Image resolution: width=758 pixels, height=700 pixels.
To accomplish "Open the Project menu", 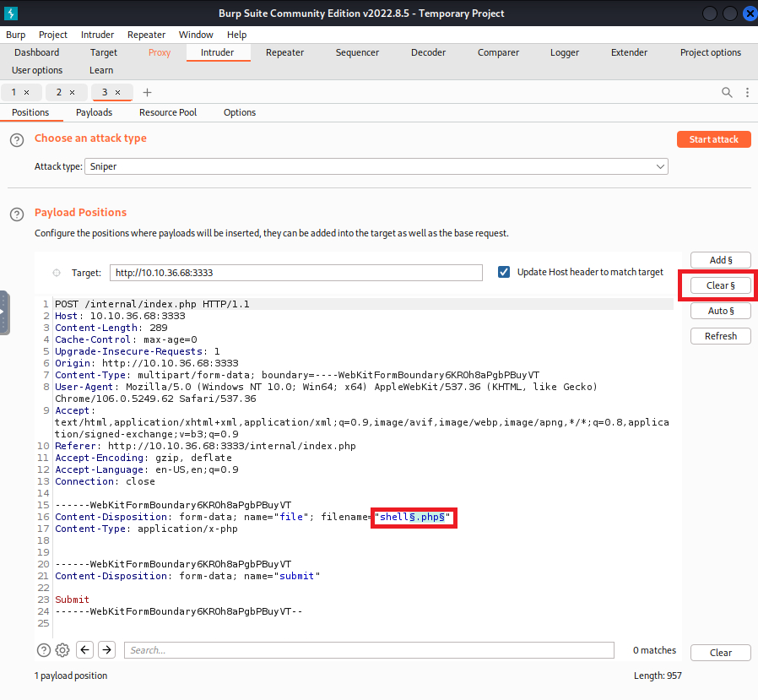I will pyautogui.click(x=53, y=35).
